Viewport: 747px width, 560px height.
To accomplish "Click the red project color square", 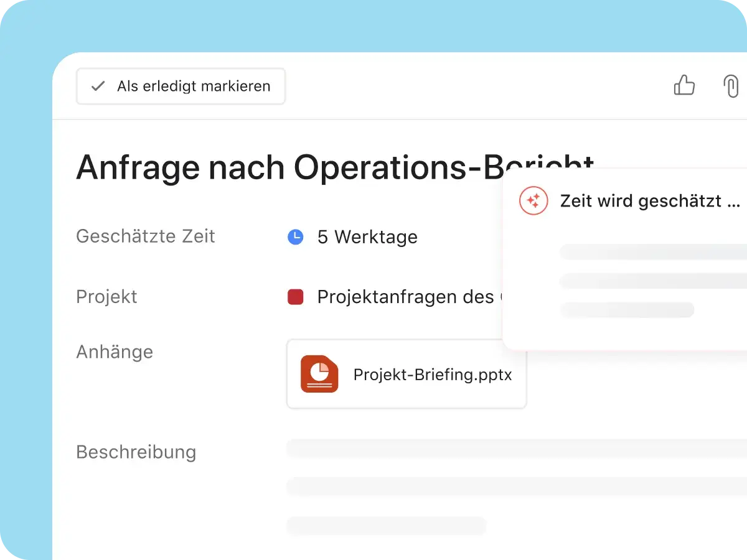I will point(295,297).
